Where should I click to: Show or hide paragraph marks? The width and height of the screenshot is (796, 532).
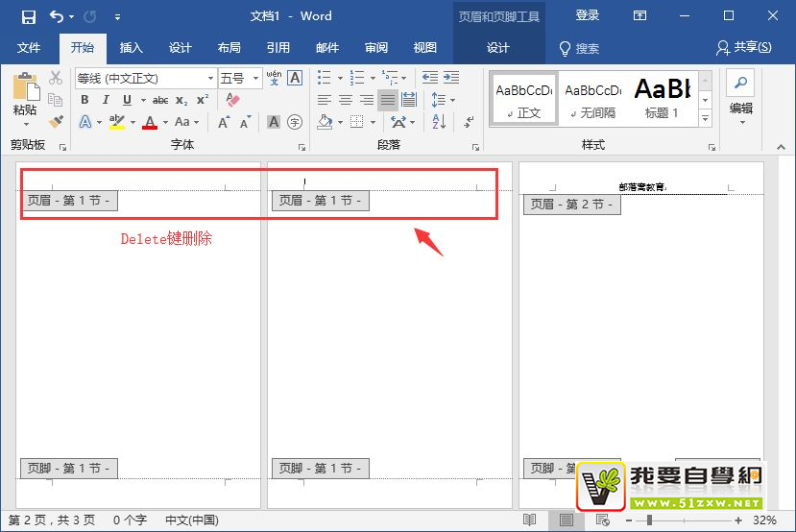tap(469, 122)
